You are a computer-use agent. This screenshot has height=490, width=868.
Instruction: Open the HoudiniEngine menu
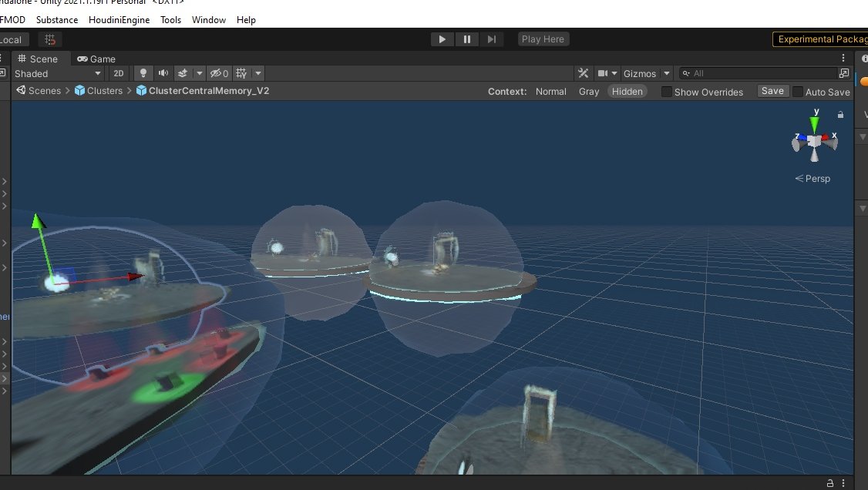(x=119, y=20)
